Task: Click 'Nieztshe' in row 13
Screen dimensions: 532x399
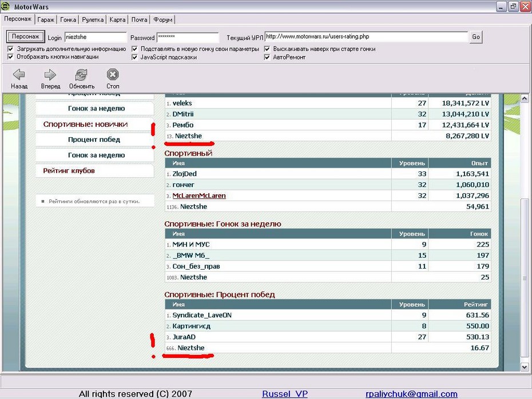Action: coord(188,136)
